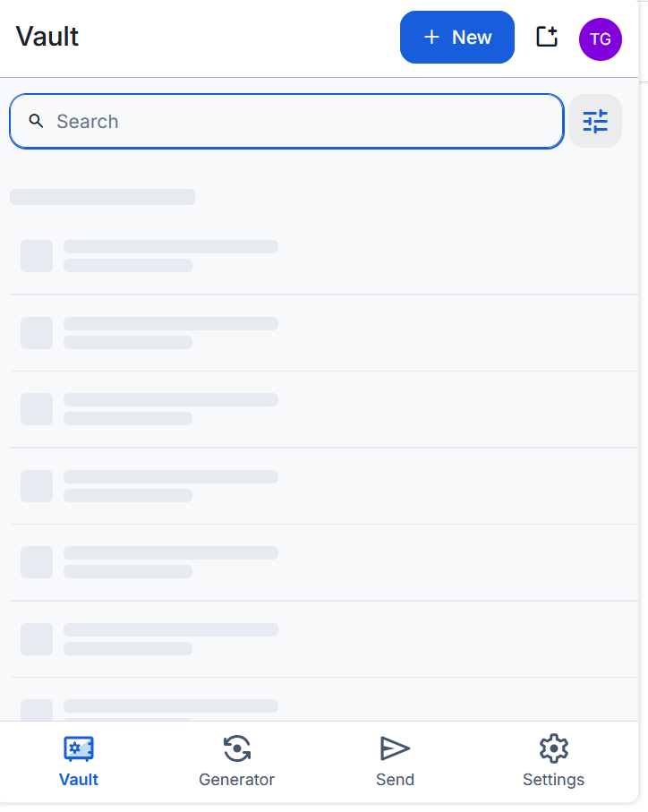Click the magnifying glass search icon
This screenshot has height=812, width=648.
tap(36, 121)
